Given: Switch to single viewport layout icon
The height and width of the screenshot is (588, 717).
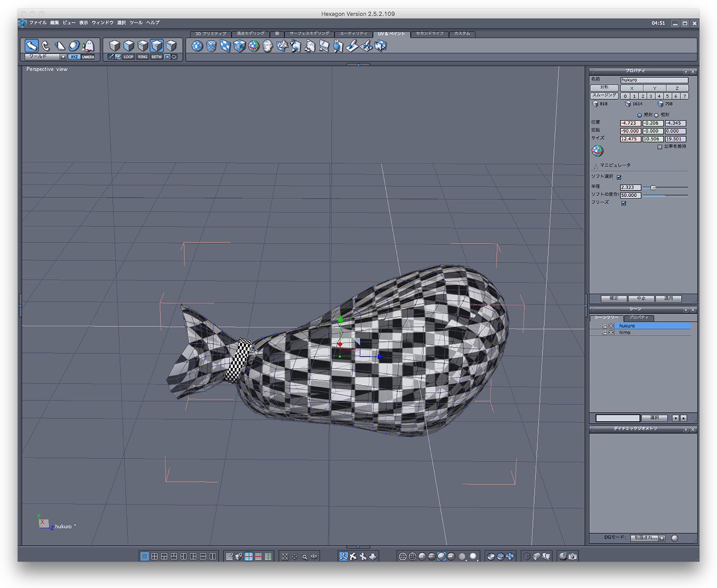Looking at the screenshot, I should 144,556.
